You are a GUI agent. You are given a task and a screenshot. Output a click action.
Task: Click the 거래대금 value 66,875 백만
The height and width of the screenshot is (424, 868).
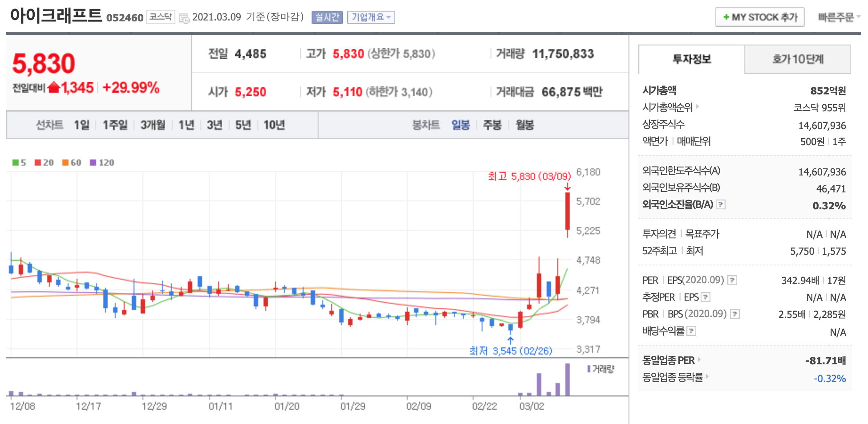coord(572,92)
